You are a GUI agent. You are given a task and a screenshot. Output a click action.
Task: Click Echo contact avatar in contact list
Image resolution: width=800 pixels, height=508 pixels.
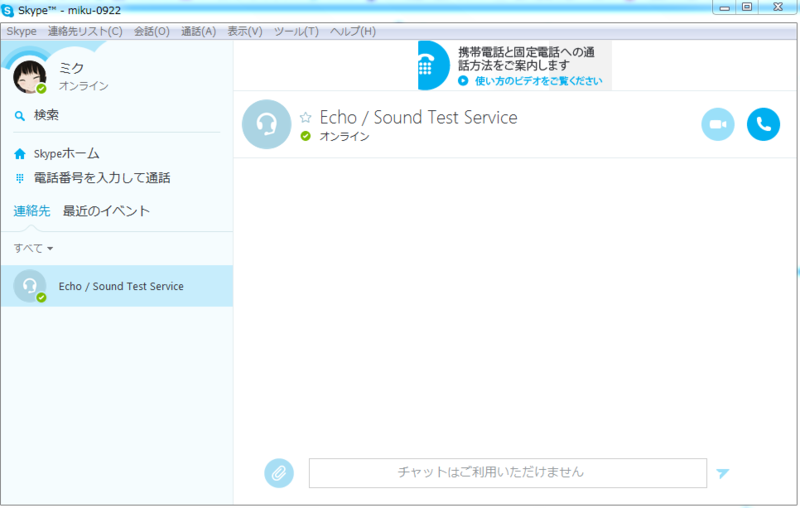[30, 286]
